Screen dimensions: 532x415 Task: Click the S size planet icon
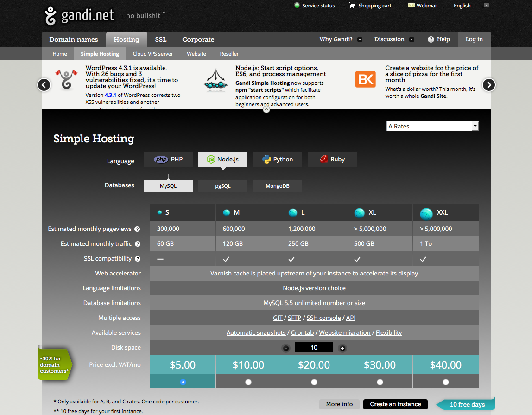pyautogui.click(x=159, y=212)
